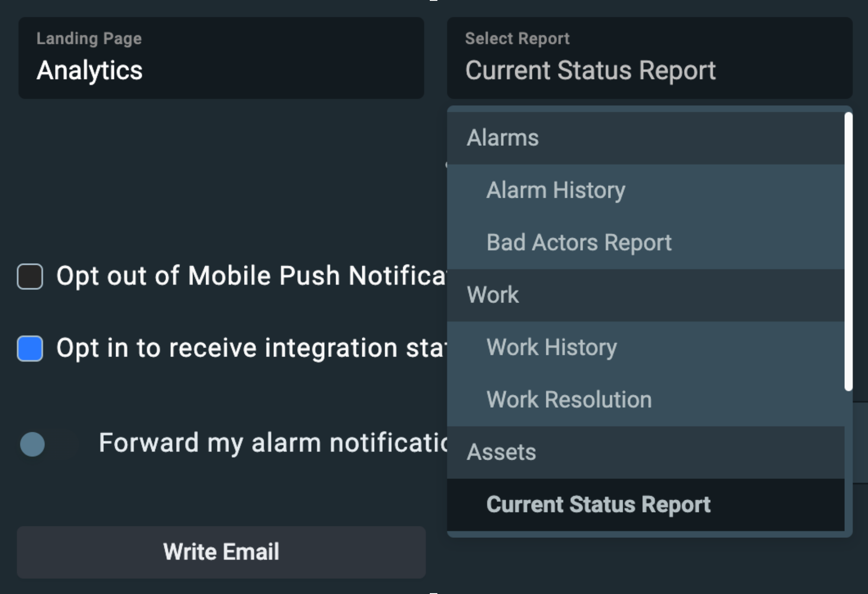The image size is (868, 594).
Task: Select the highlighted Current Status Report list item
Action: pos(598,504)
